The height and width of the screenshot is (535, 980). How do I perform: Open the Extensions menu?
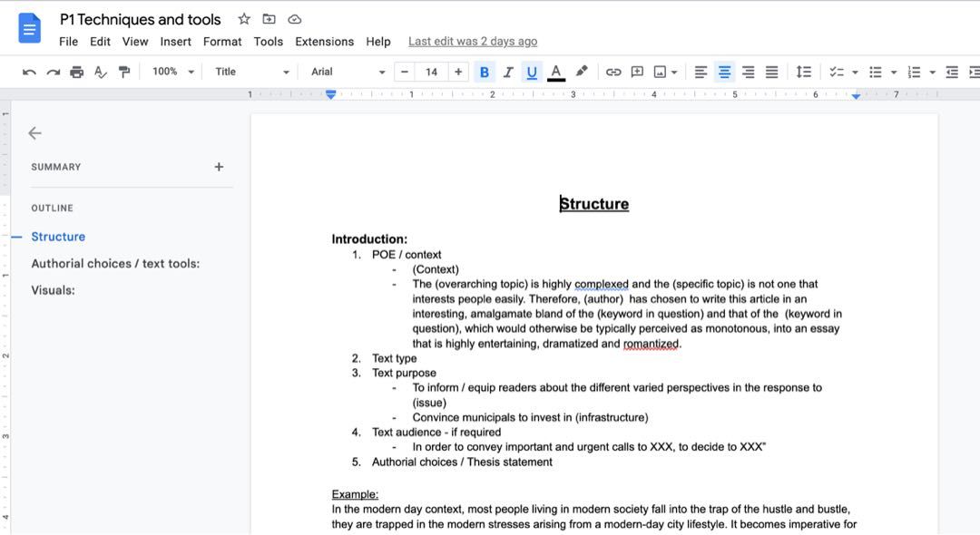coord(324,41)
